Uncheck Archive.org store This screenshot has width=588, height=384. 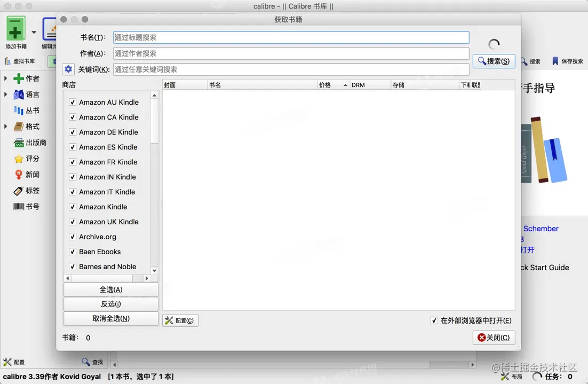pos(73,237)
